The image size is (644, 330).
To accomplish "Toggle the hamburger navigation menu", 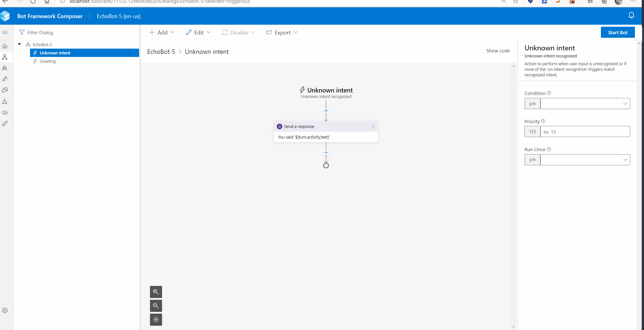I will [5, 32].
